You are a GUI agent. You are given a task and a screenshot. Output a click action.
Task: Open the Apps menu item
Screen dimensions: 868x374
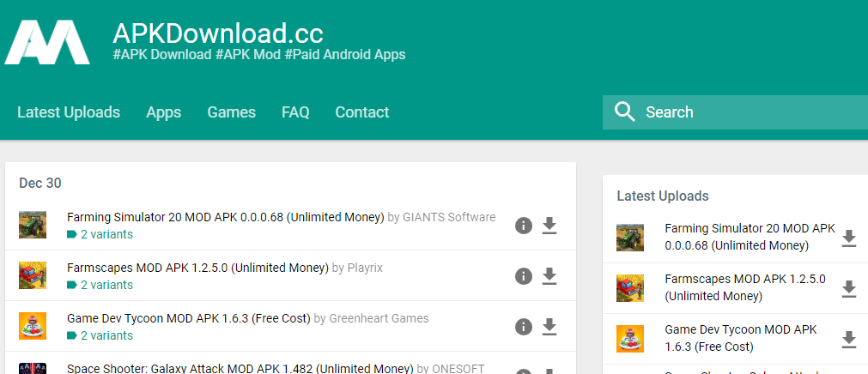coord(163,112)
